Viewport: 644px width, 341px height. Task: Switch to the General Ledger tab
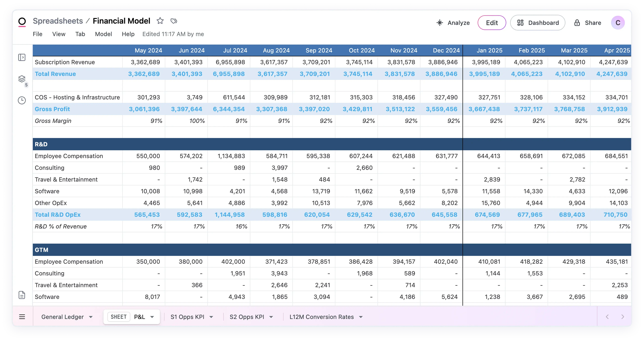coord(63,317)
